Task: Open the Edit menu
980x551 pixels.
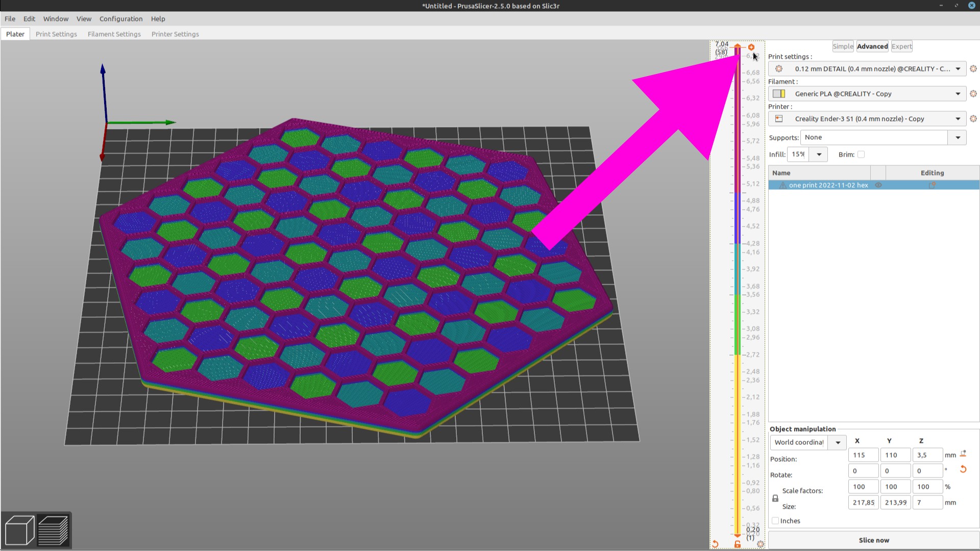Action: (29, 19)
